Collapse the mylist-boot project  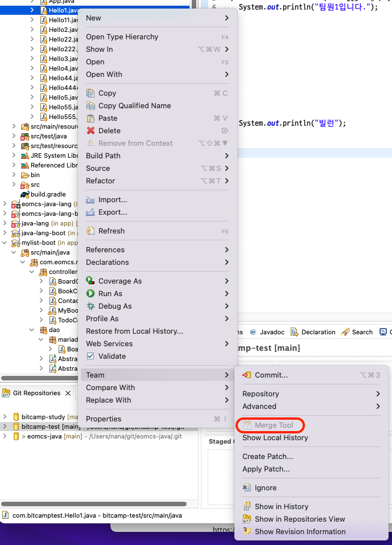point(5,243)
